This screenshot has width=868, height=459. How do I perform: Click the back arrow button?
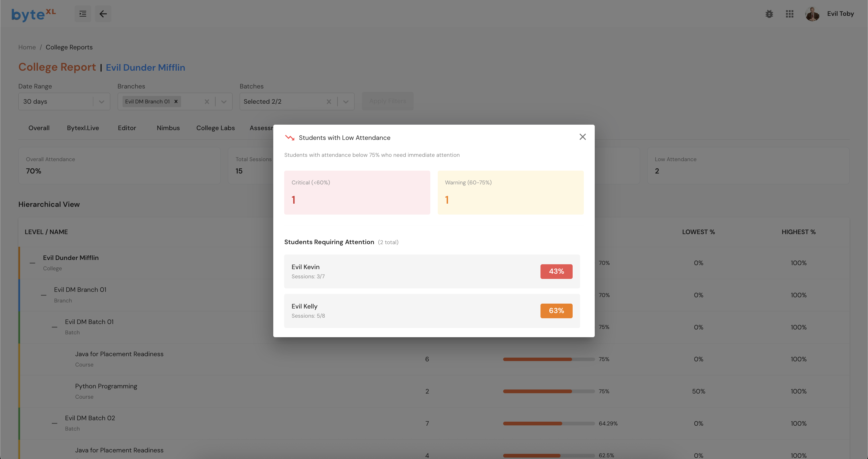click(x=103, y=14)
